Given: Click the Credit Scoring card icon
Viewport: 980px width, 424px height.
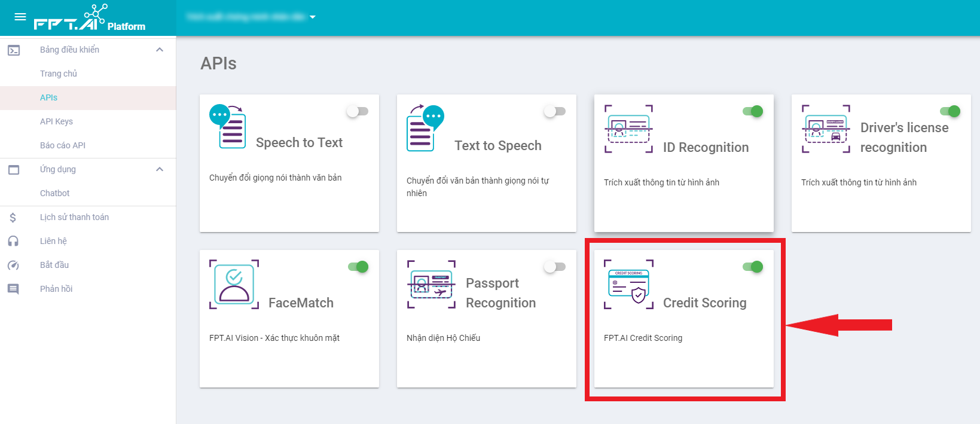Looking at the screenshot, I should pyautogui.click(x=628, y=285).
